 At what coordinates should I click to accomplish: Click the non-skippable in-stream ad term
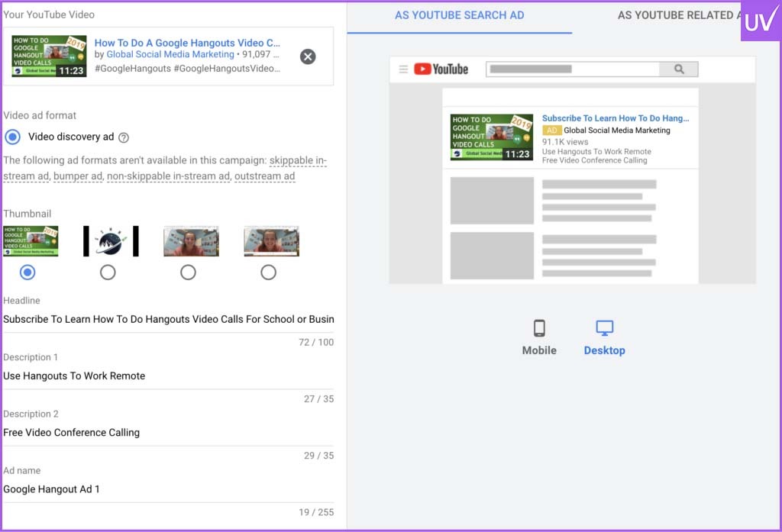(169, 176)
